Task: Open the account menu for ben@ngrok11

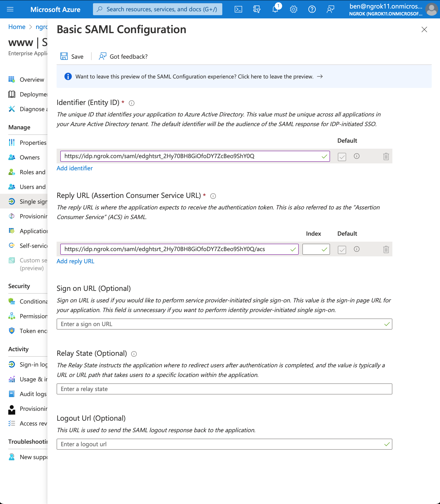Action: click(x=393, y=9)
